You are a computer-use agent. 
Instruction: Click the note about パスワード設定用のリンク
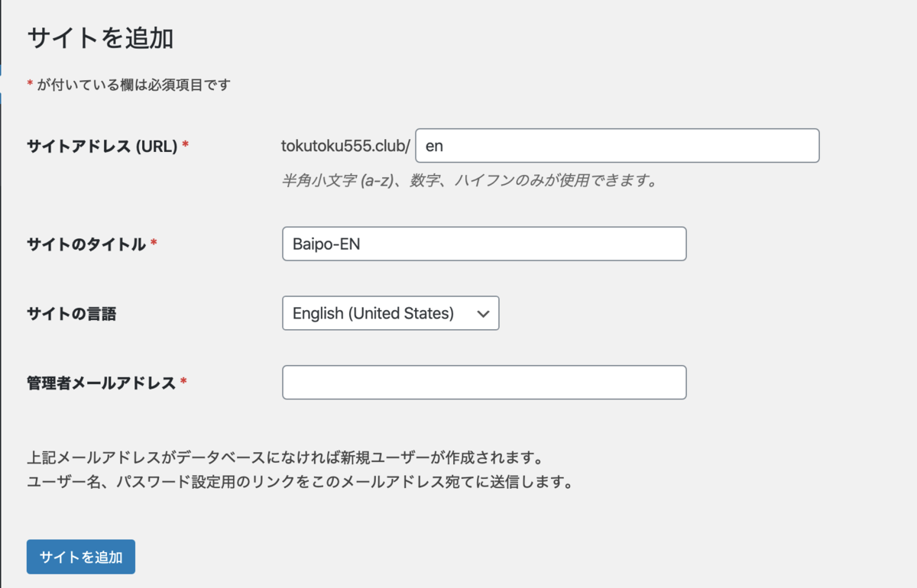300,482
